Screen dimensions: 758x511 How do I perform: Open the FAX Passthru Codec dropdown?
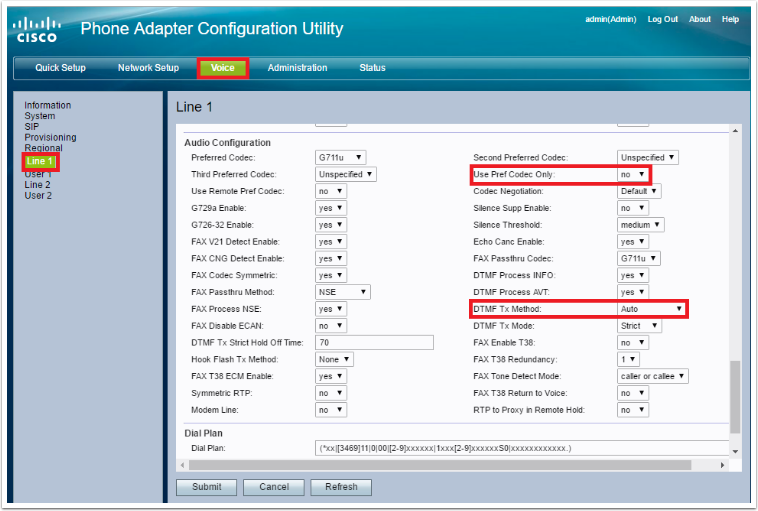(x=639, y=259)
